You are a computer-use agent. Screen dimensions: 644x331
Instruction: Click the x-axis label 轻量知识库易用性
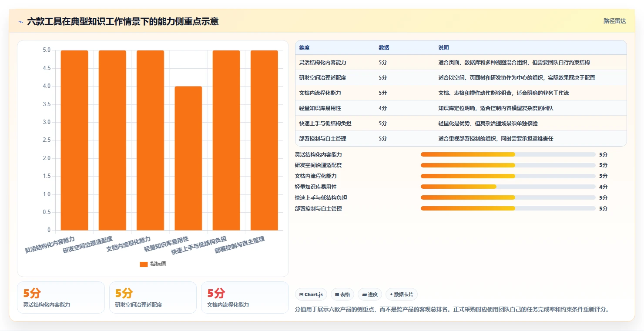tap(166, 244)
